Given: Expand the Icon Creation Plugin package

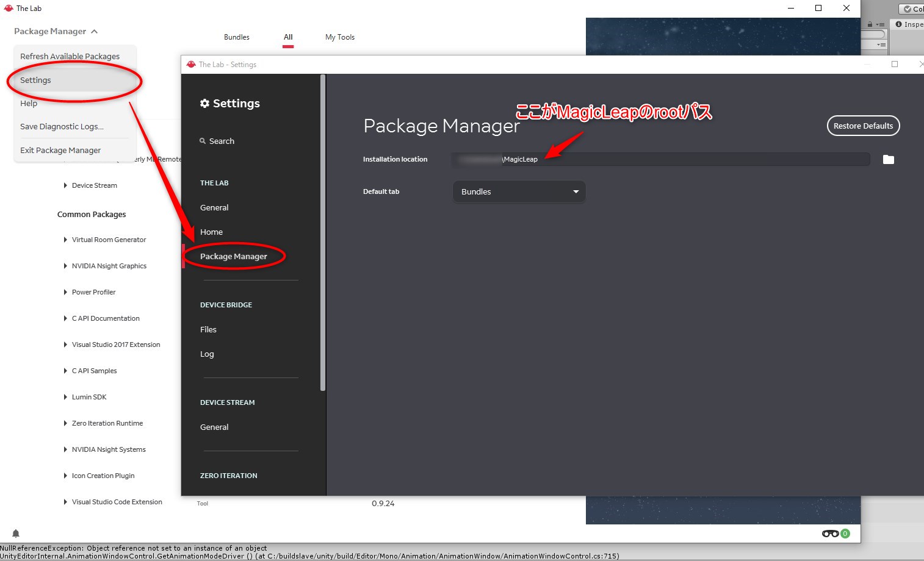Looking at the screenshot, I should [x=65, y=476].
